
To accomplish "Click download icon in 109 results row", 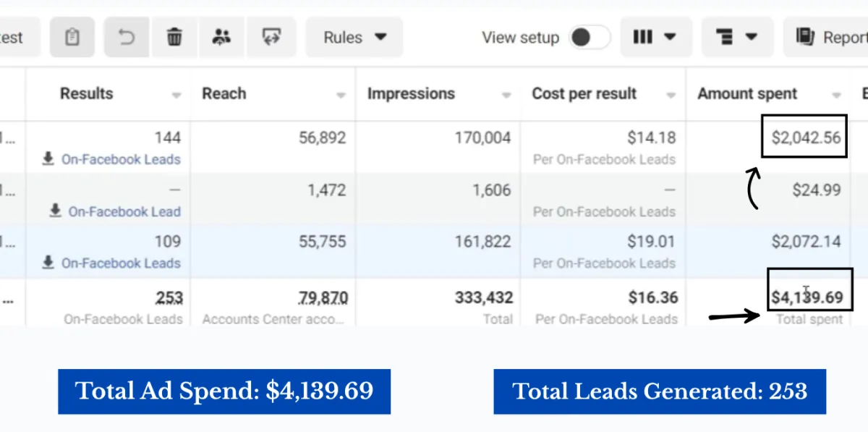I will (48, 263).
